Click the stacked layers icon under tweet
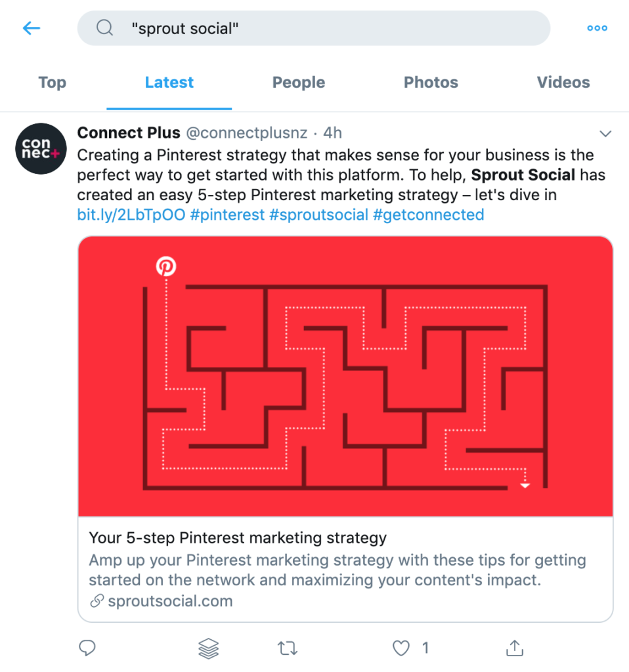The height and width of the screenshot is (672, 629). point(208,648)
